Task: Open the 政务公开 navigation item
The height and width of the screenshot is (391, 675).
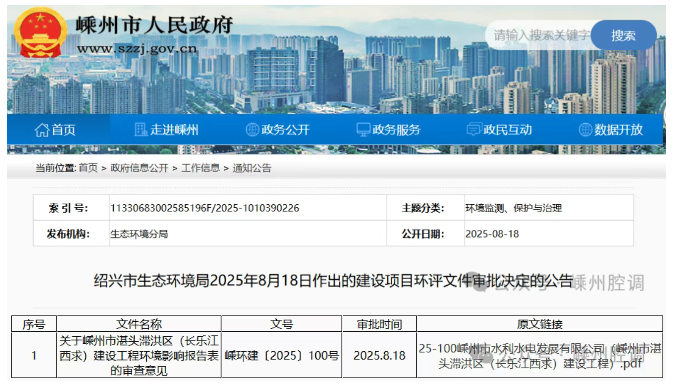Action: point(277,130)
